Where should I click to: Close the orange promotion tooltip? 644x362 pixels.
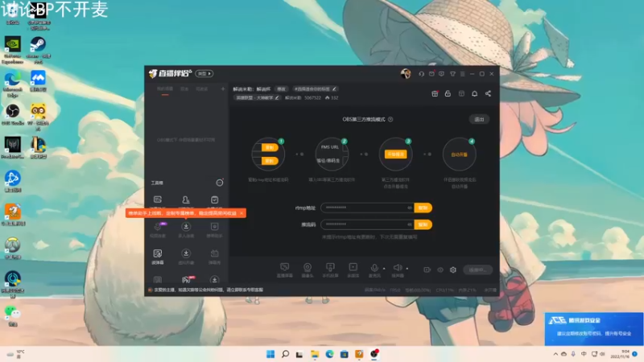(242, 213)
